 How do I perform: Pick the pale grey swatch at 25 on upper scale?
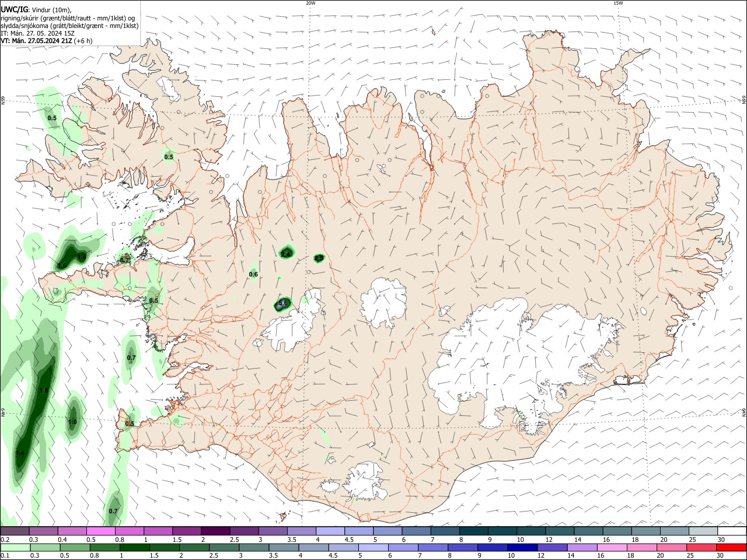703,531
